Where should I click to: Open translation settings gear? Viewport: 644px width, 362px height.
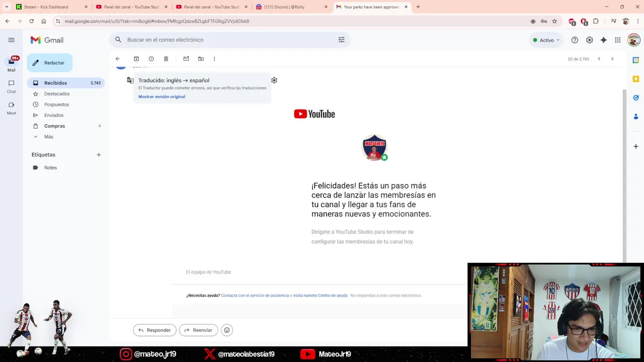tap(274, 80)
